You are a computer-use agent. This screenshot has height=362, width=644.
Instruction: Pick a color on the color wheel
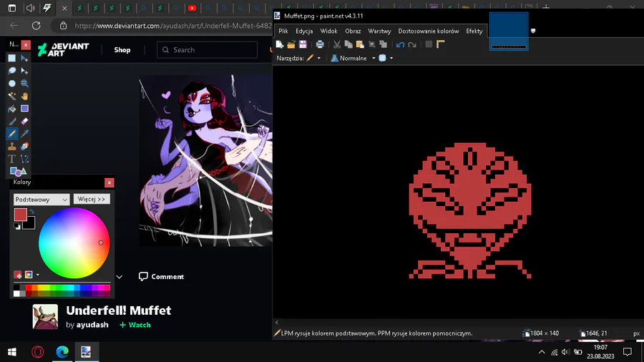click(x=74, y=243)
